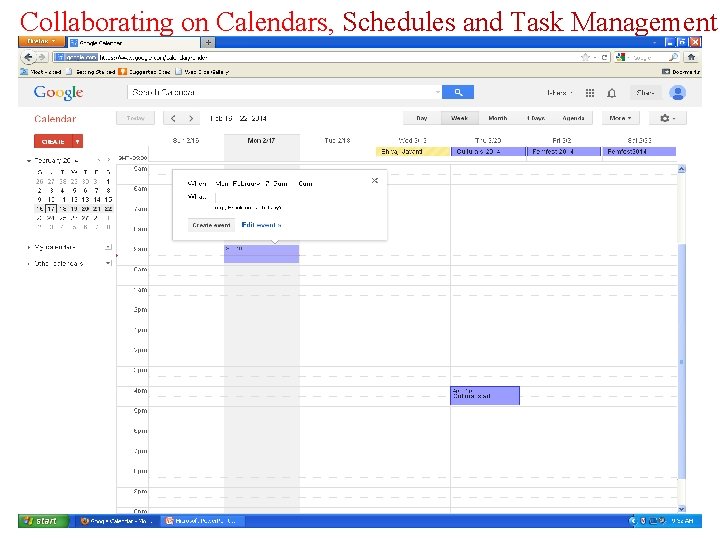Open the browser home page icon
The width and height of the screenshot is (720, 540).
tap(691, 57)
